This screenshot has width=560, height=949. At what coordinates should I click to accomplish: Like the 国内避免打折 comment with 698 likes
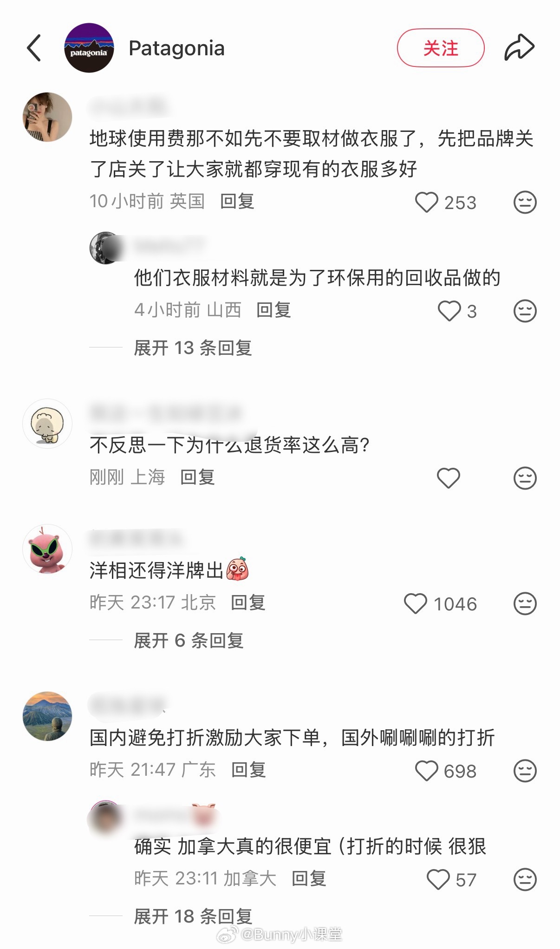pyautogui.click(x=426, y=771)
